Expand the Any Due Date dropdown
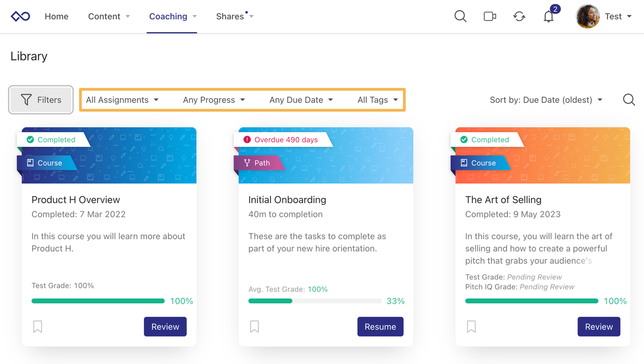 click(301, 100)
